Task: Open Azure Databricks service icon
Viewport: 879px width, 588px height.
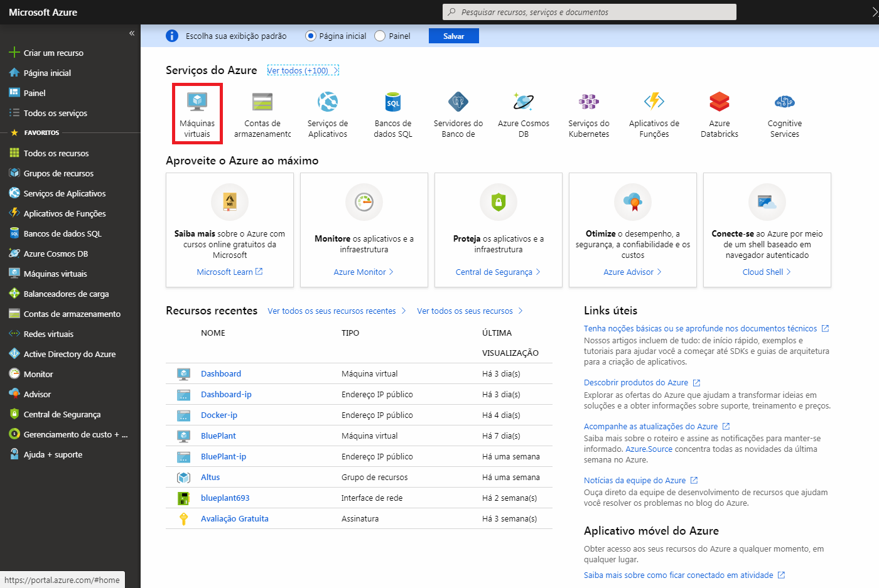Action: pyautogui.click(x=720, y=101)
